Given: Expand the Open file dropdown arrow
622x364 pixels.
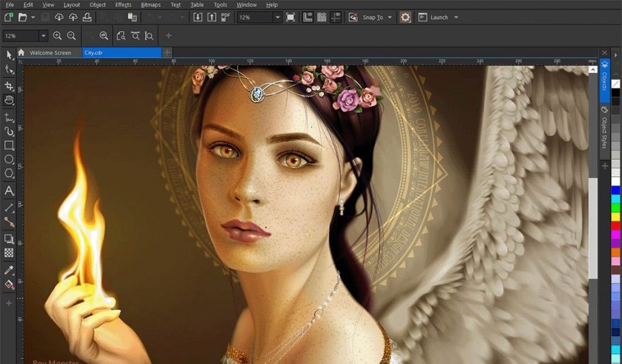Looking at the screenshot, I should pos(33,18).
